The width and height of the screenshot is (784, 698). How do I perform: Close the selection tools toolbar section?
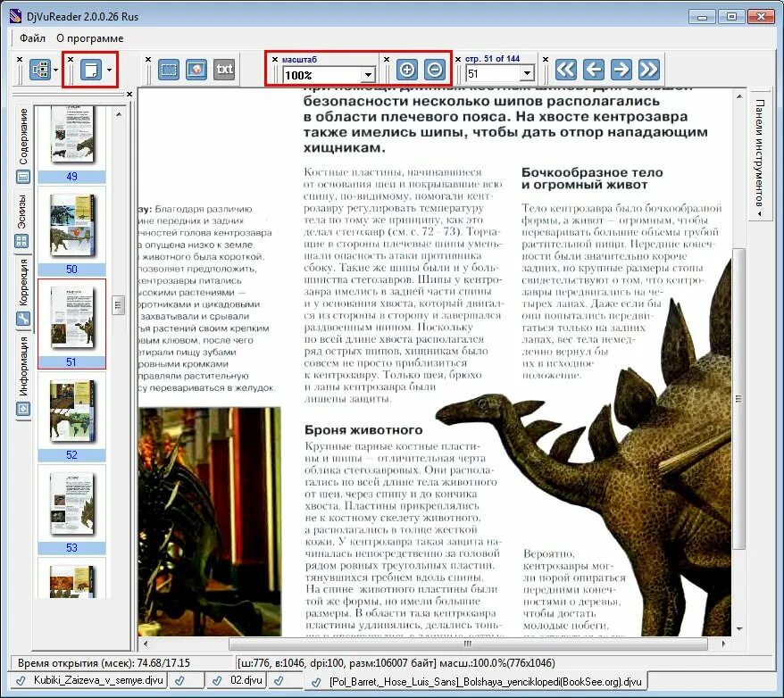point(148,59)
